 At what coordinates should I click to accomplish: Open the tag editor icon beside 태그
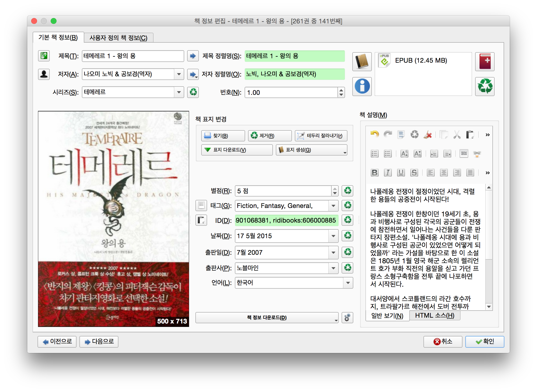[x=201, y=206]
